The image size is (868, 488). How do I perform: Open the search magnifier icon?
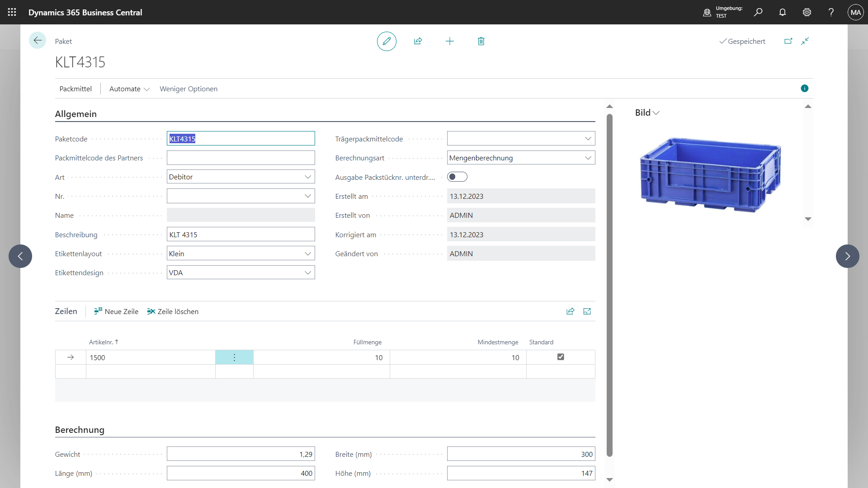coord(758,12)
